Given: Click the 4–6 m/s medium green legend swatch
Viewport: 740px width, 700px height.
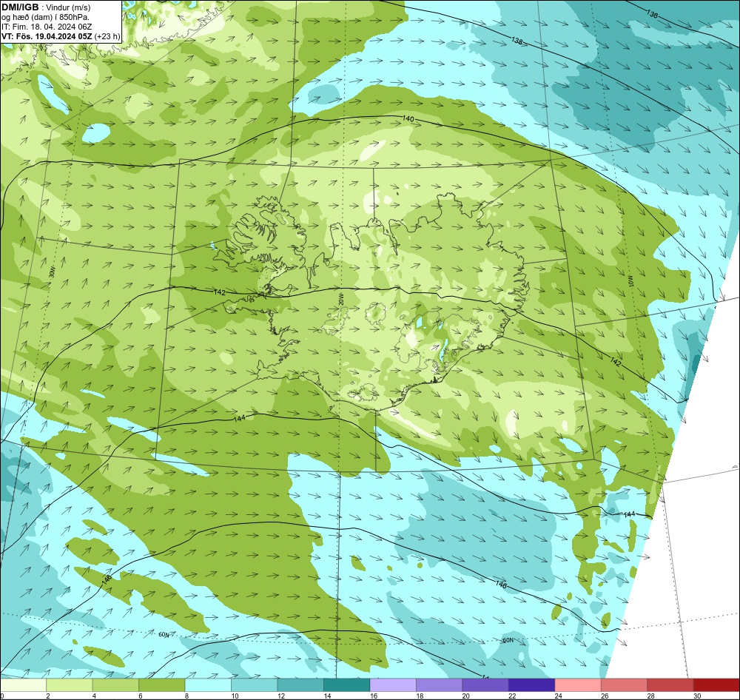Looking at the screenshot, I should point(115,685).
